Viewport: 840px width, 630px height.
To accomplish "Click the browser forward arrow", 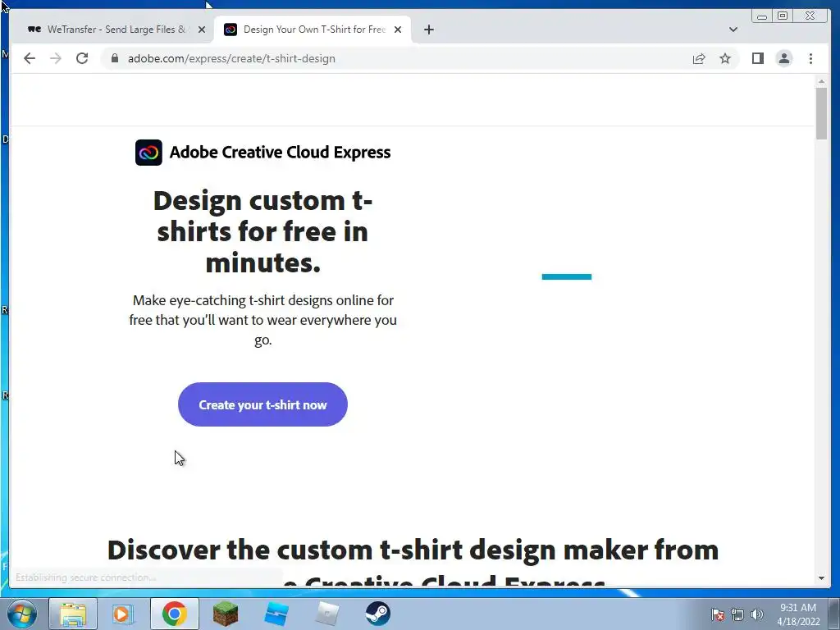I will tap(56, 58).
